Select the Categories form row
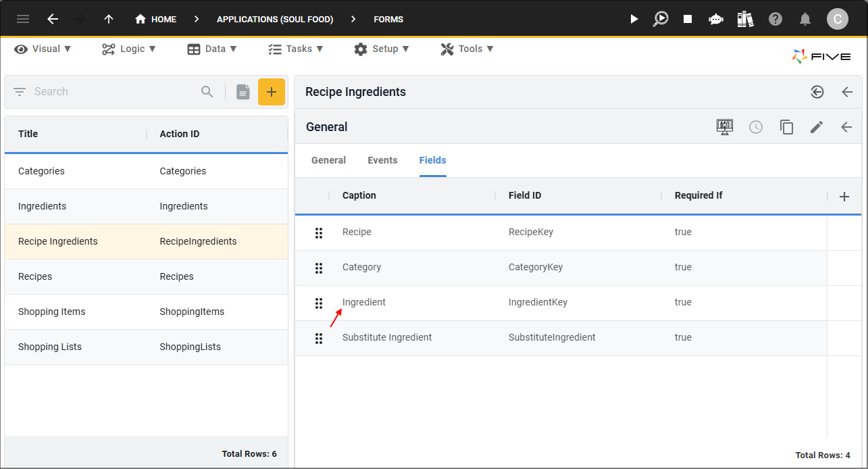868x469 pixels. [146, 172]
